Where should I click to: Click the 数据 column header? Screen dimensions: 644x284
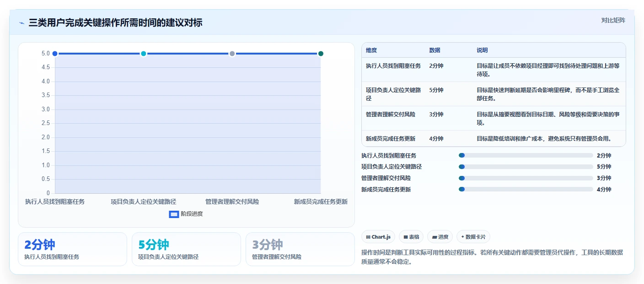click(435, 50)
